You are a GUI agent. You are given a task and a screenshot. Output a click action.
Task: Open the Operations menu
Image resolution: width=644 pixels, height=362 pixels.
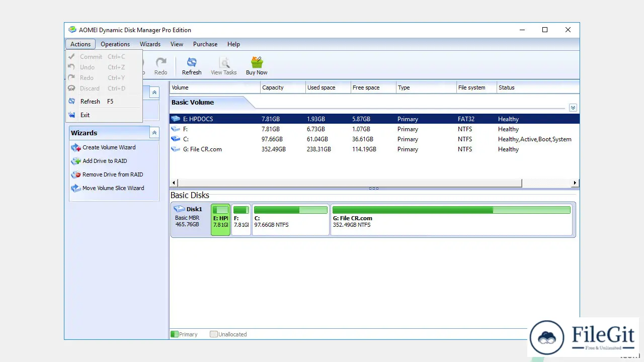[x=115, y=44]
